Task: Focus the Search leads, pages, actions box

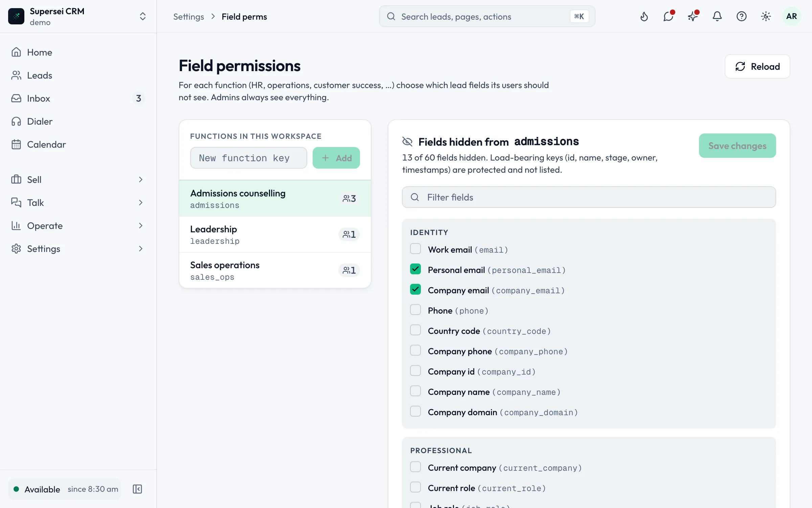Action: [x=487, y=16]
